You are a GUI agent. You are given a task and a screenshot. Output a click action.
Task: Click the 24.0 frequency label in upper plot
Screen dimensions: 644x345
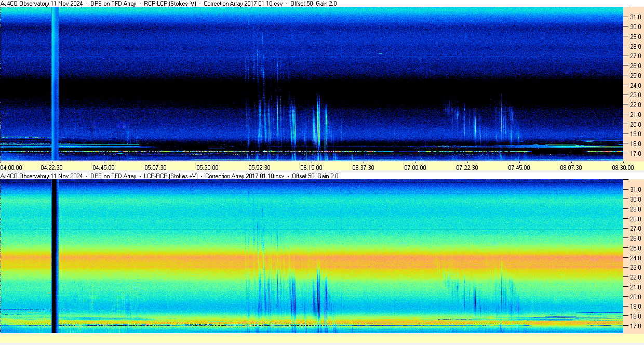636,85
